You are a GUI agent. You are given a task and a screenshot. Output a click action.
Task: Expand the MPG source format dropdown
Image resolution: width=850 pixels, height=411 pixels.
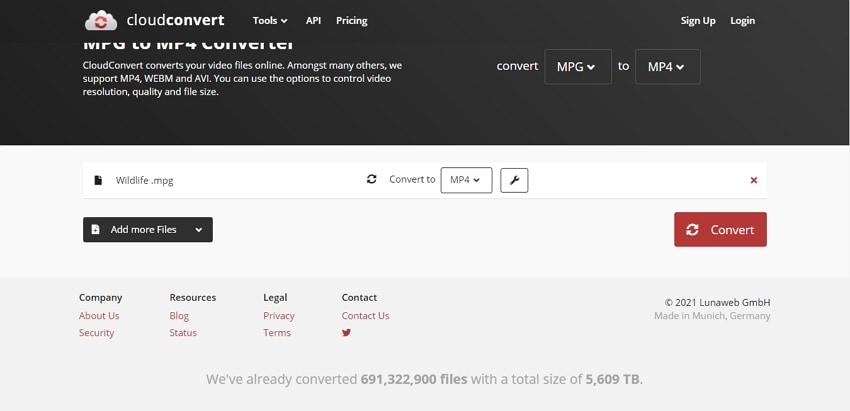click(x=578, y=67)
